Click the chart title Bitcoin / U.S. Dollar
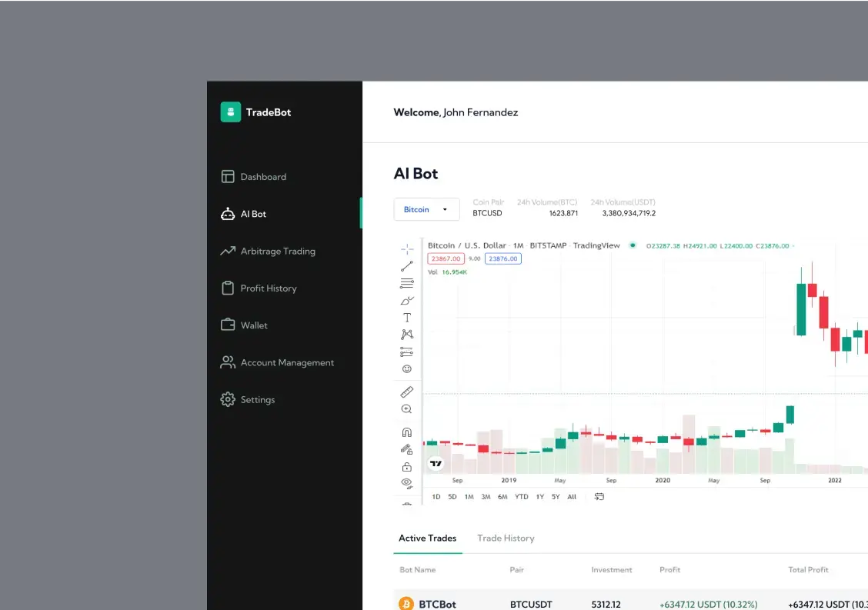Viewport: 868px width, 610px height. coord(466,246)
